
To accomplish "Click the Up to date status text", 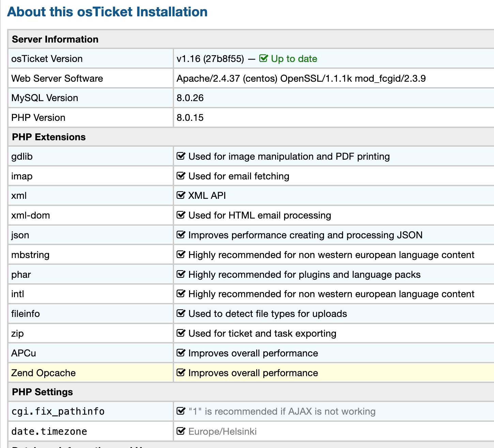I will point(294,59).
